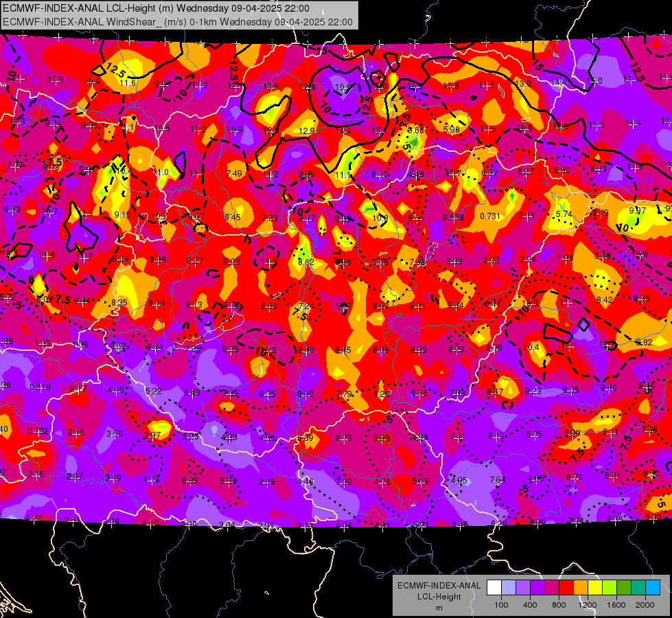The image size is (672, 618).
Task: Click the wind shear value 0.310
Action: (40, 387)
